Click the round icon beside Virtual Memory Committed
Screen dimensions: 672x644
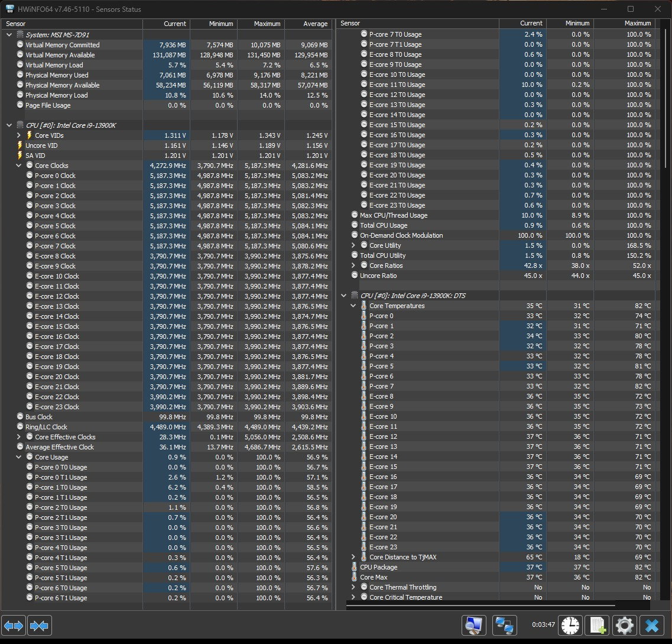[x=20, y=44]
